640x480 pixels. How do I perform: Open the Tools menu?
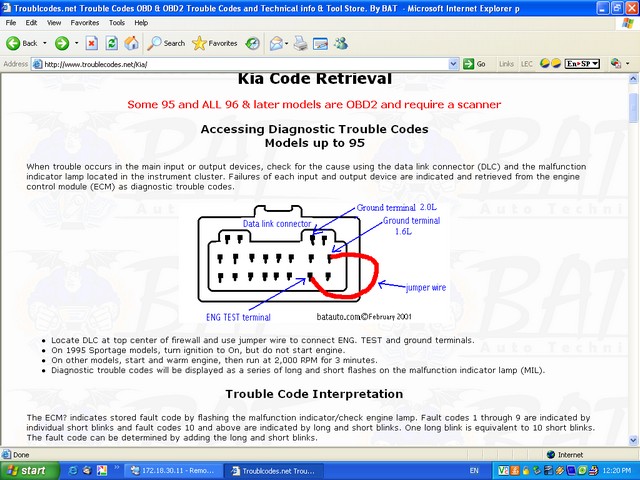(117, 23)
